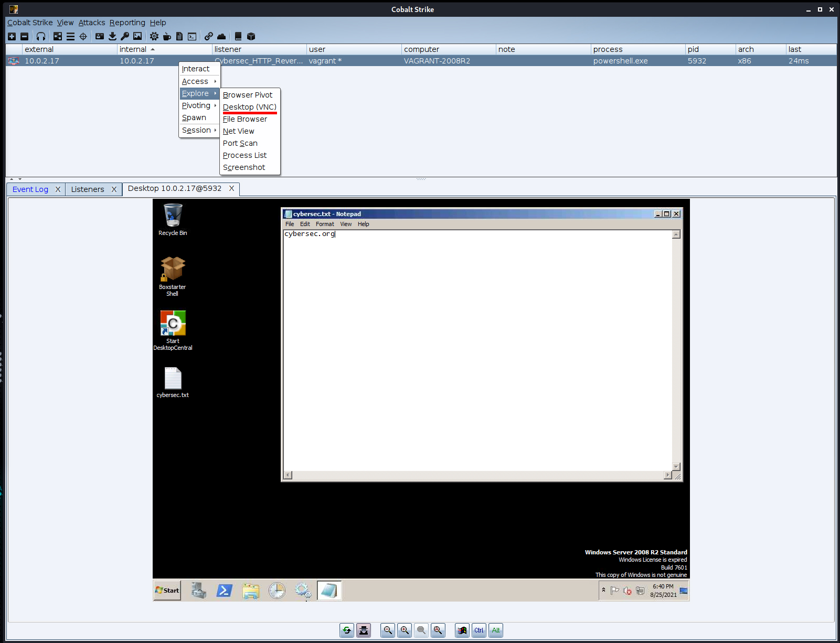
Task: Click the zoom in magnifier button
Action: 405,630
